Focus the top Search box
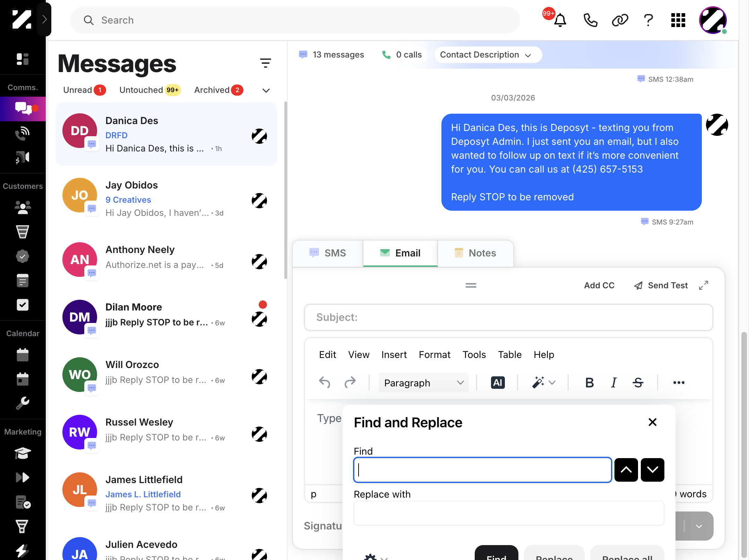The width and height of the screenshot is (749, 560). click(295, 20)
